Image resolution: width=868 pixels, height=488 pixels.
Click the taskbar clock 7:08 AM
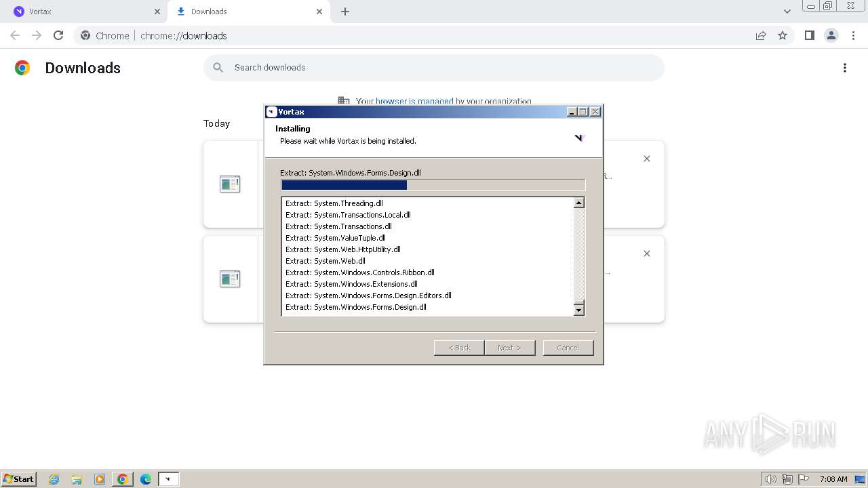point(833,479)
